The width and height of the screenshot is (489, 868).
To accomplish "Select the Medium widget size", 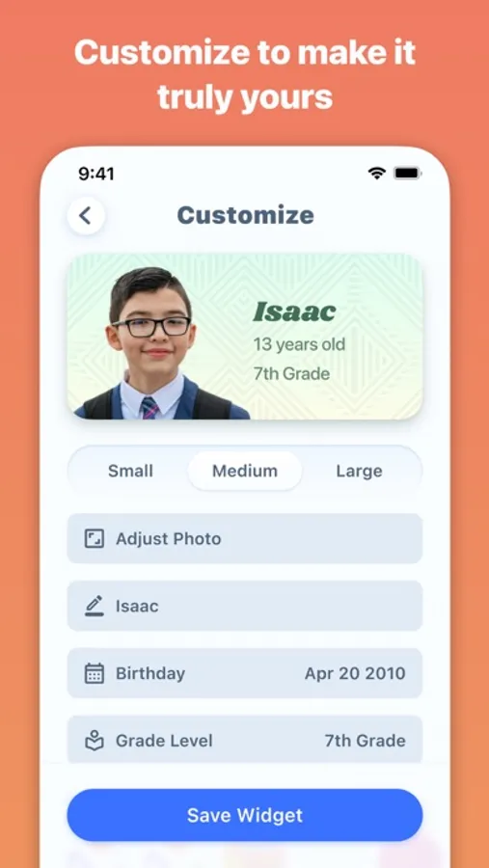I will (x=245, y=471).
